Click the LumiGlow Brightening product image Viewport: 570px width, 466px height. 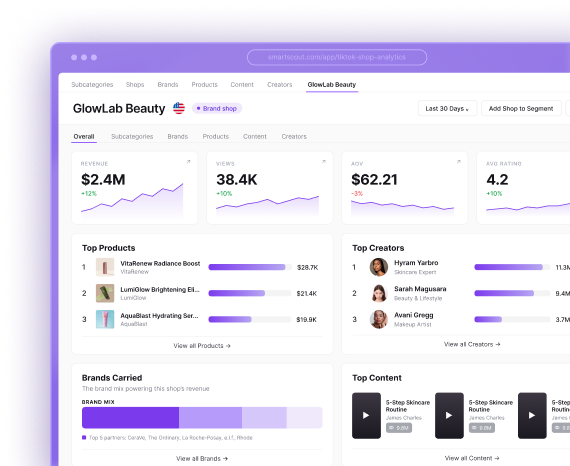pos(105,293)
